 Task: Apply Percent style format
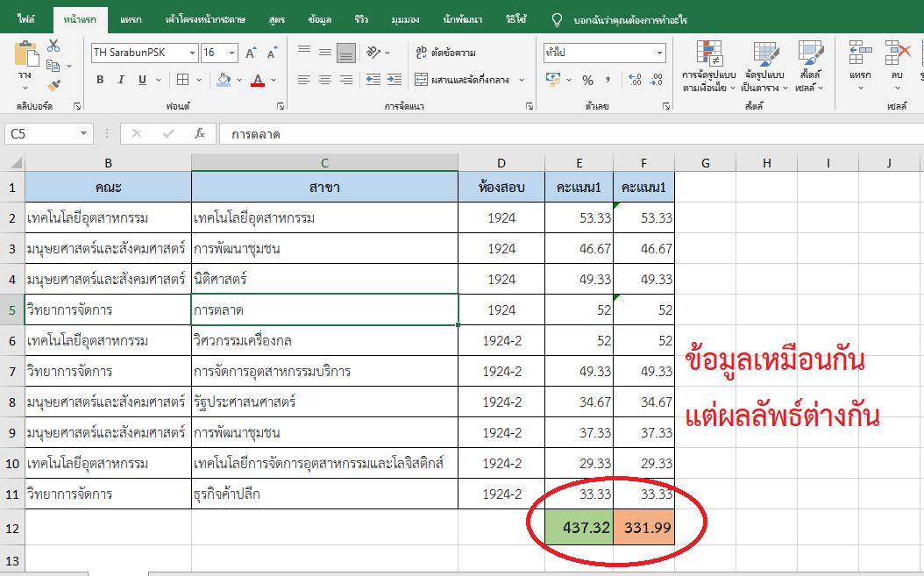[x=587, y=80]
